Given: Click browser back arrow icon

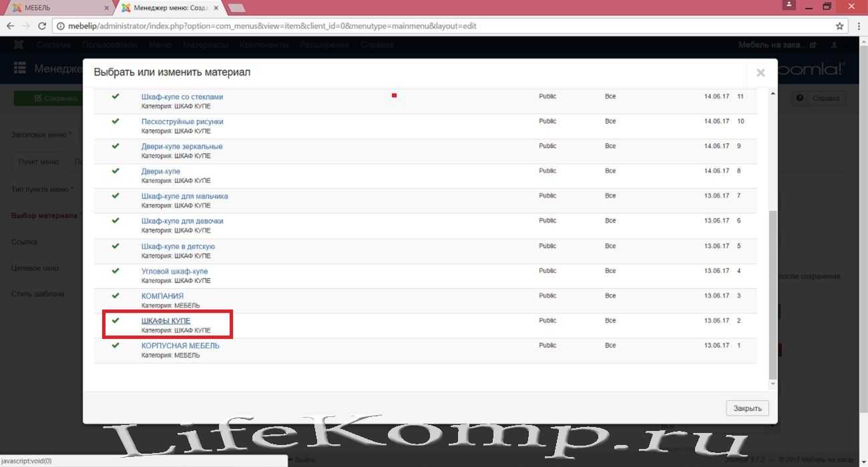Looking at the screenshot, I should pos(10,26).
